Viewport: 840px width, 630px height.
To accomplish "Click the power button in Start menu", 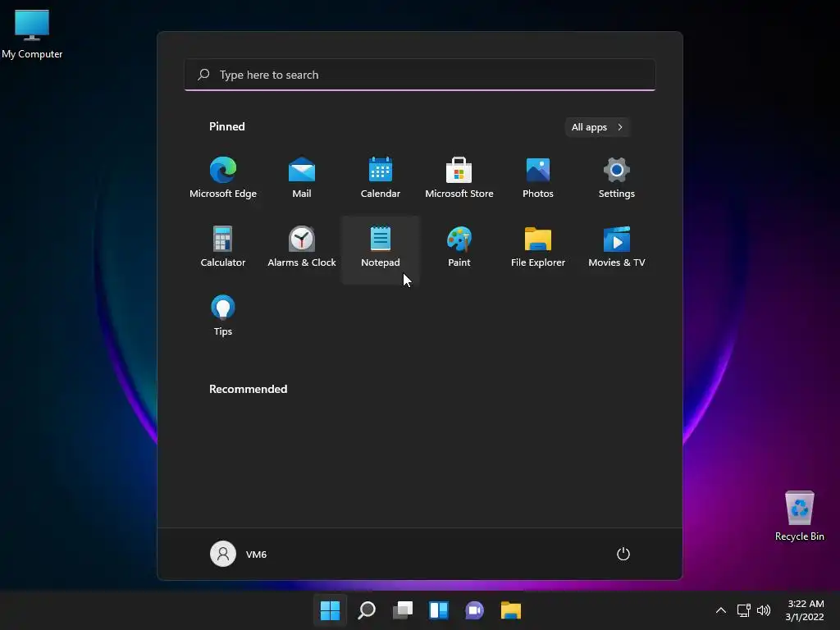I will 623,554.
